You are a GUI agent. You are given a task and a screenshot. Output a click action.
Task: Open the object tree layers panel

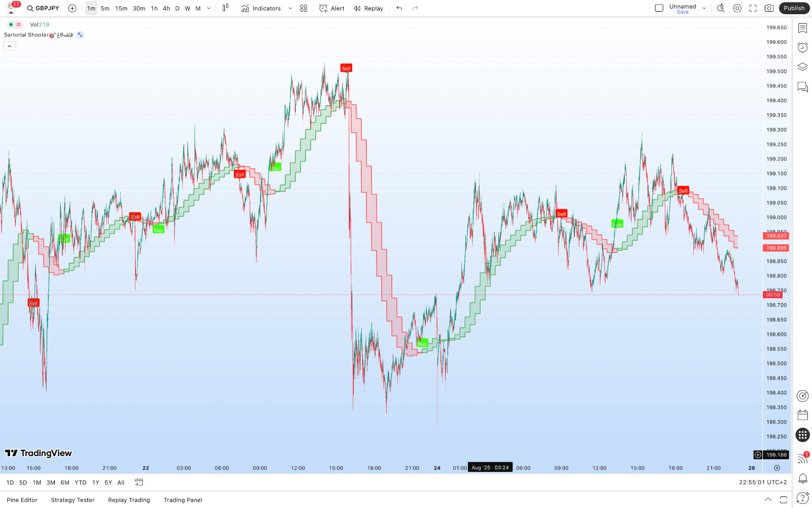pyautogui.click(x=802, y=67)
